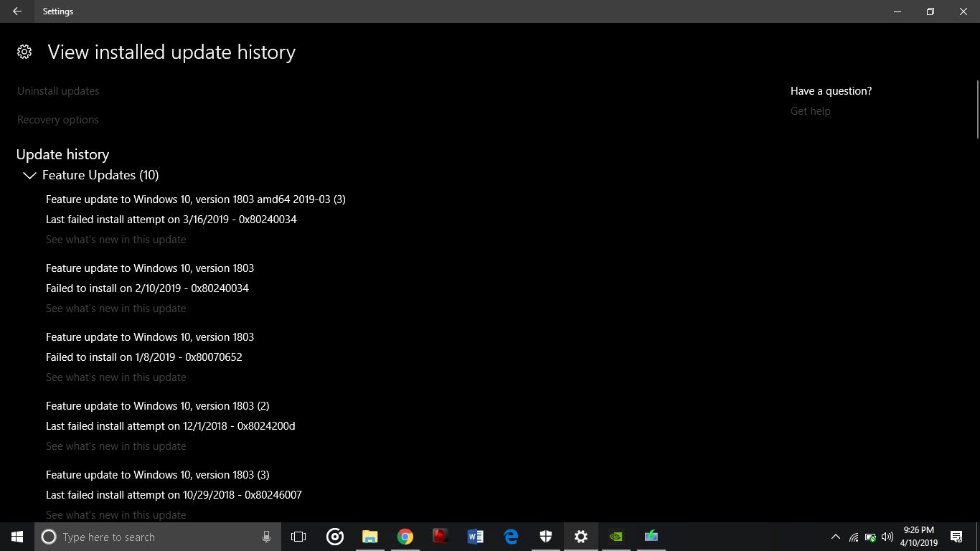The image size is (980, 551).
Task: Restore down the Settings window
Action: 930,11
